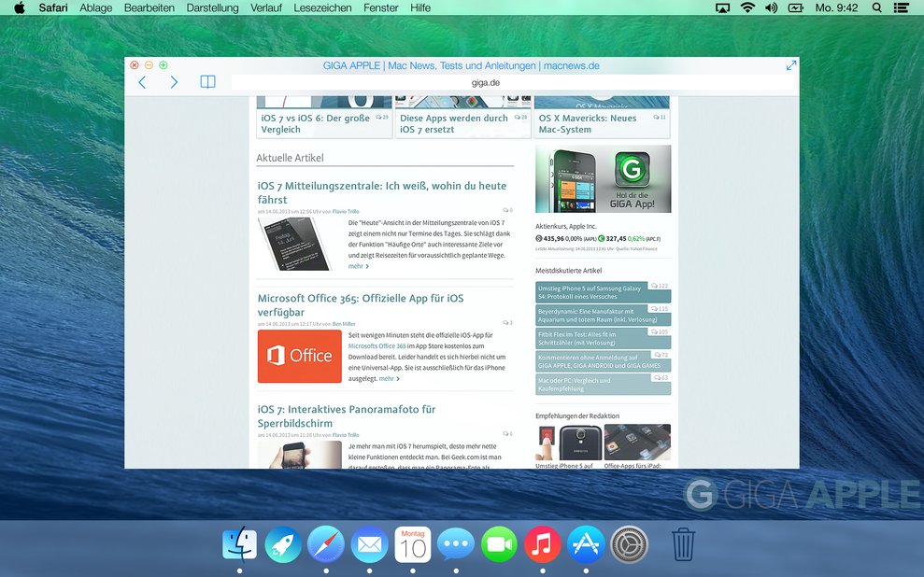Click comment count on Office 365 article

[507, 323]
